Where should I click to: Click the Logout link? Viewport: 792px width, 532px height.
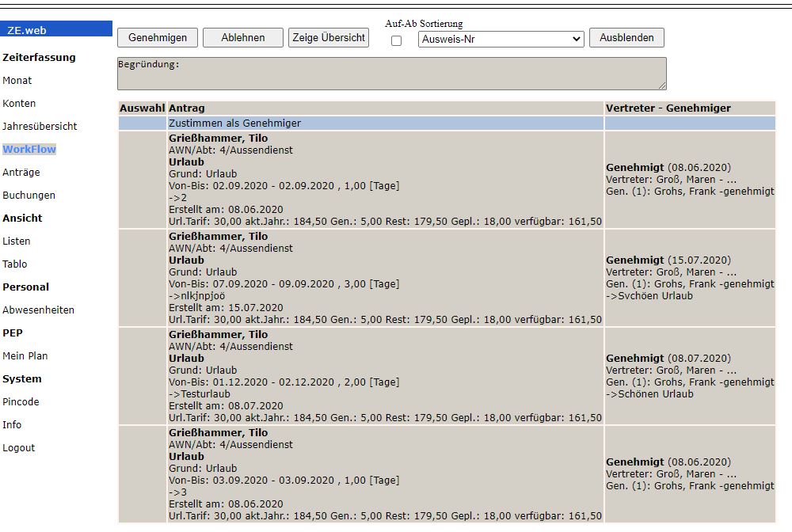pos(19,448)
